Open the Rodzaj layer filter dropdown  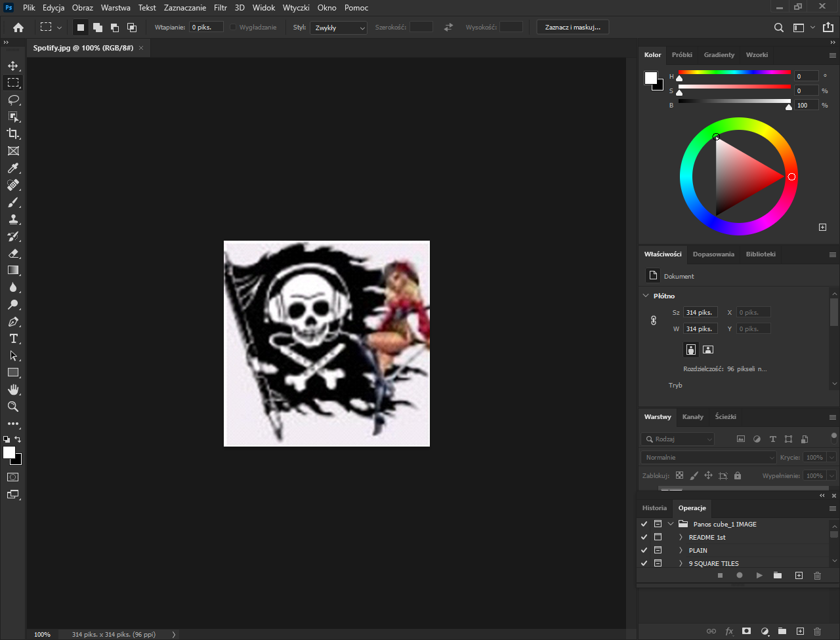[x=678, y=439]
